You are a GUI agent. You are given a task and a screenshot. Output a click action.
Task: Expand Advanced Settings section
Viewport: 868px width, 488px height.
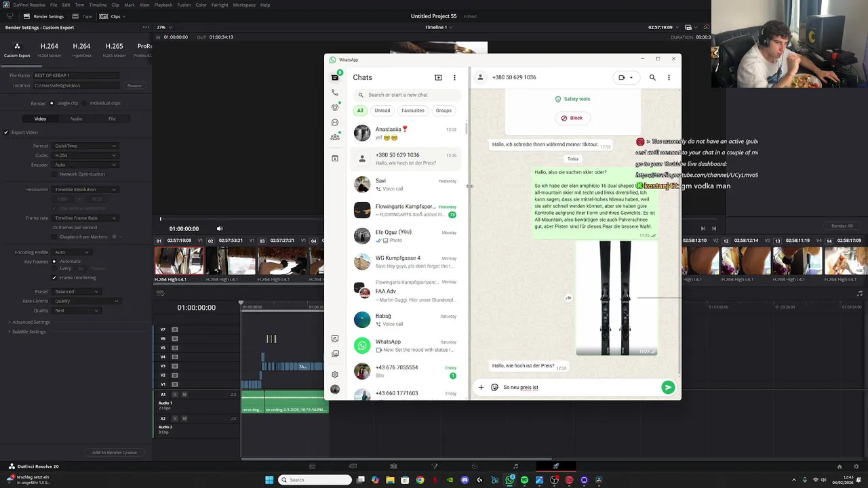(28, 322)
